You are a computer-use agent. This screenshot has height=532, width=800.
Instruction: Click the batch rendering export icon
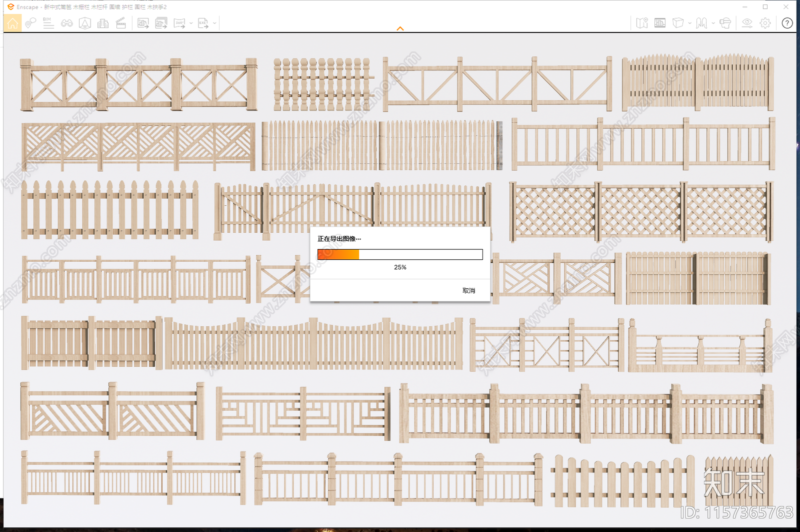(x=161, y=23)
